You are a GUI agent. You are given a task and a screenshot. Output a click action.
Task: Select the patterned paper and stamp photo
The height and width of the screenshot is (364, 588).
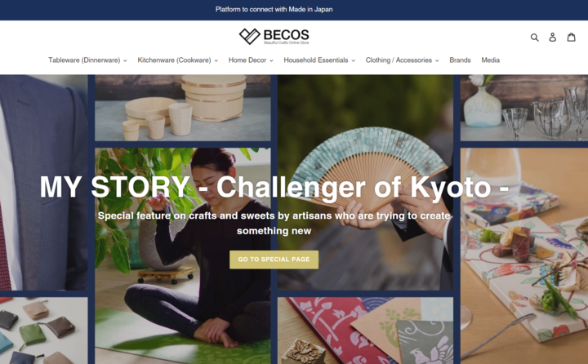click(365, 331)
